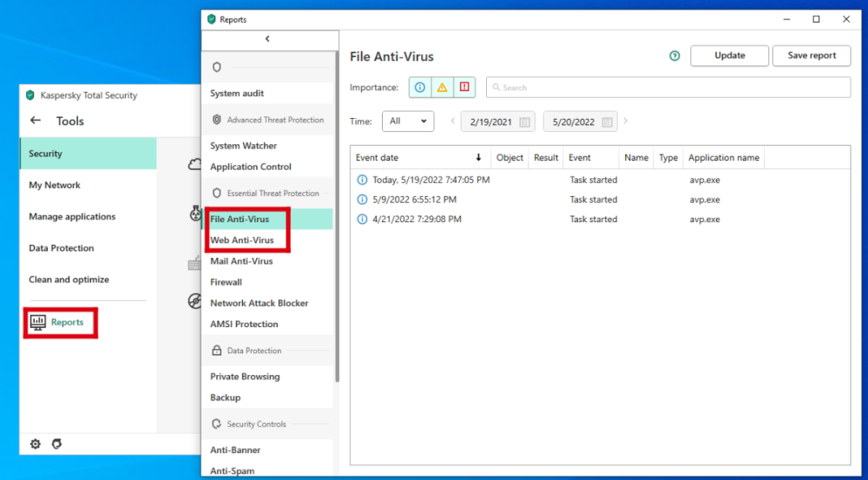Toggle warning events importance filter
The image size is (868, 480).
(443, 88)
